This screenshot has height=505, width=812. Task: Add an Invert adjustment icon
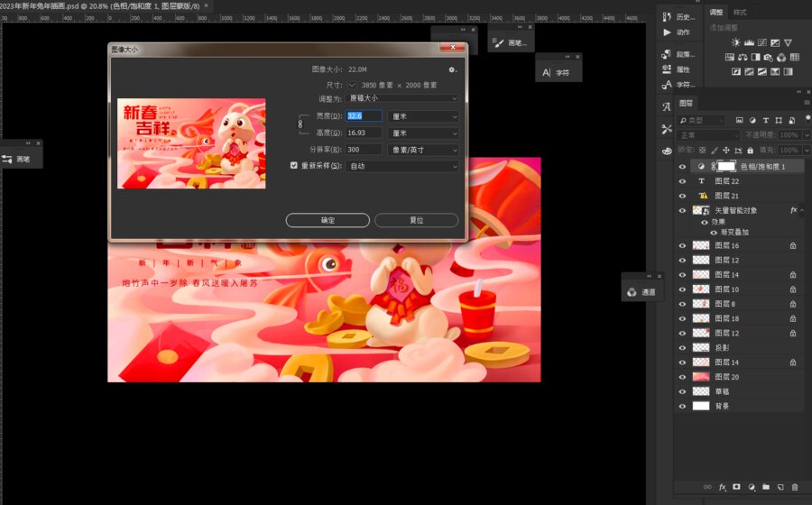tap(736, 71)
